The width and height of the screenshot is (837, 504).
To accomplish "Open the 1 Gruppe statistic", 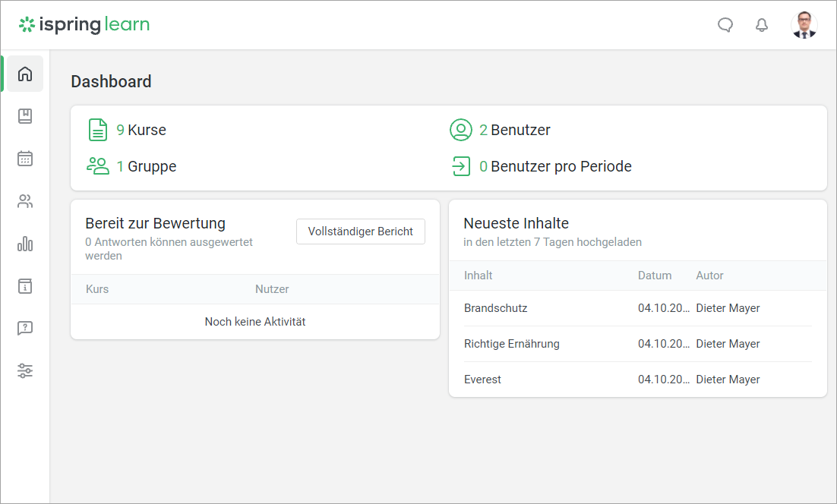I will (x=146, y=166).
